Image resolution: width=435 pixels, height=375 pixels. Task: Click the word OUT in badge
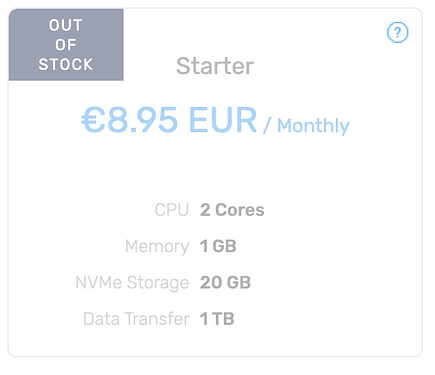(66, 25)
